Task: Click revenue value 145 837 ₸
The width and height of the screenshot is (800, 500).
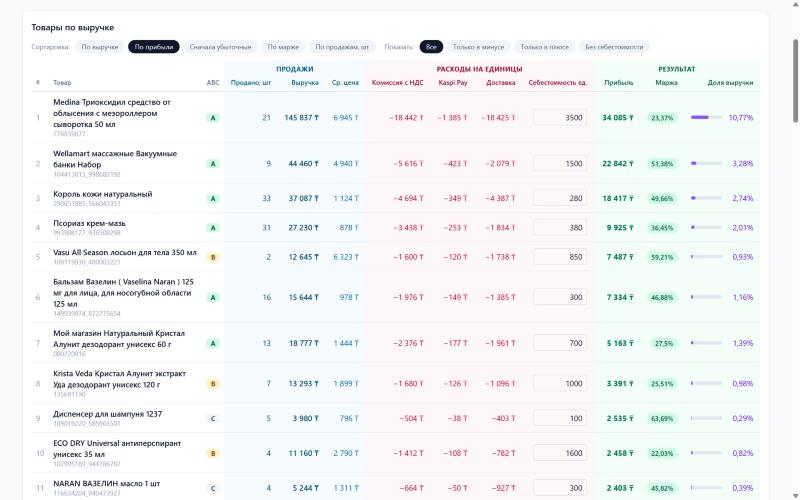Action: [x=302, y=118]
